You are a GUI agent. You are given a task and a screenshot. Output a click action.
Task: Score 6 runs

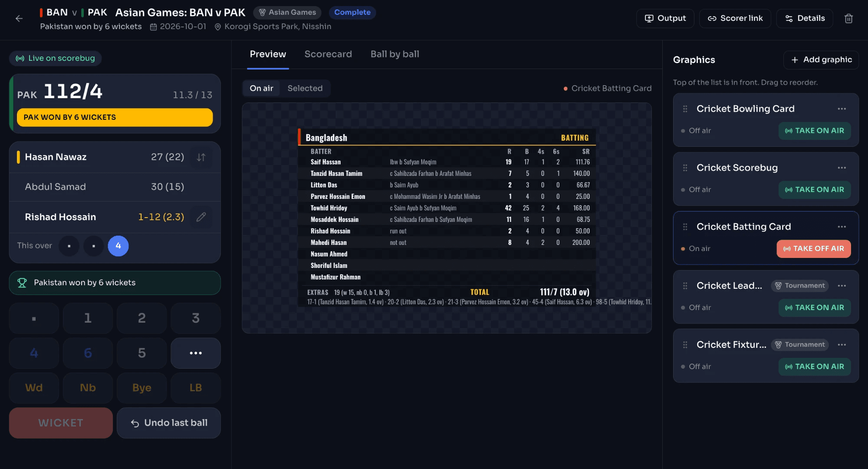(x=88, y=353)
